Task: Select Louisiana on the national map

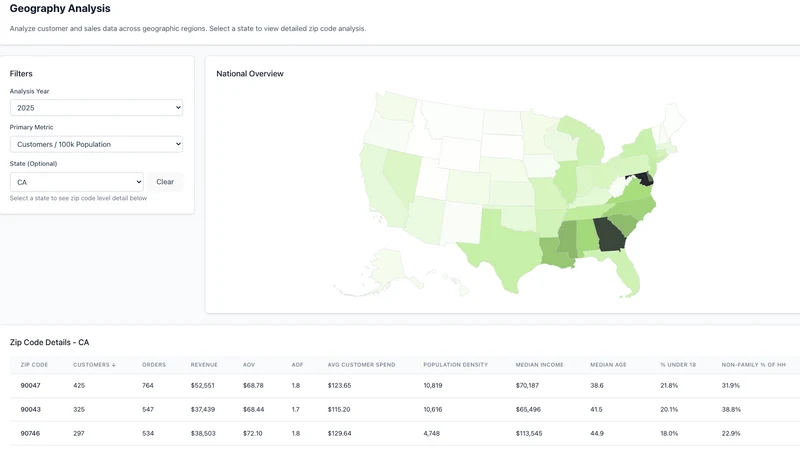Action: tap(554, 253)
